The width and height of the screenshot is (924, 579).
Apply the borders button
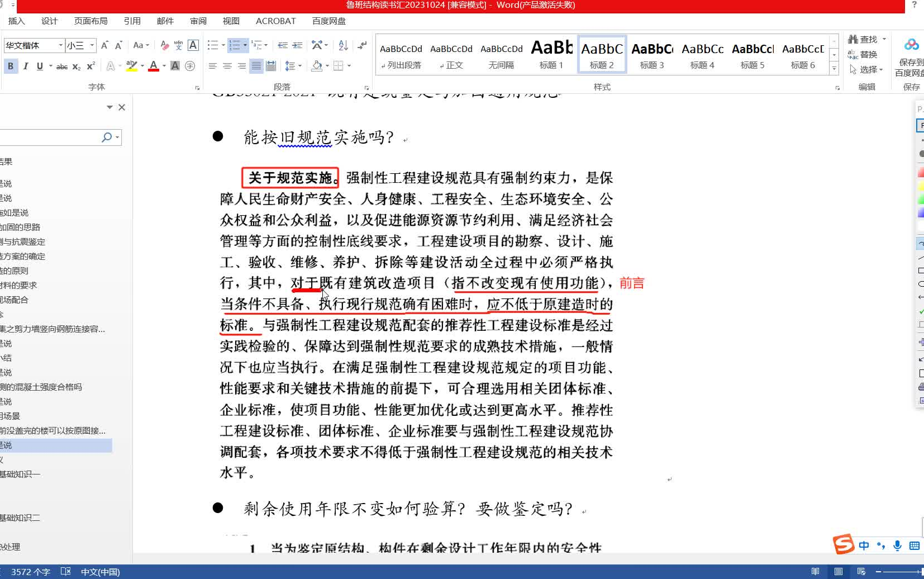(338, 66)
